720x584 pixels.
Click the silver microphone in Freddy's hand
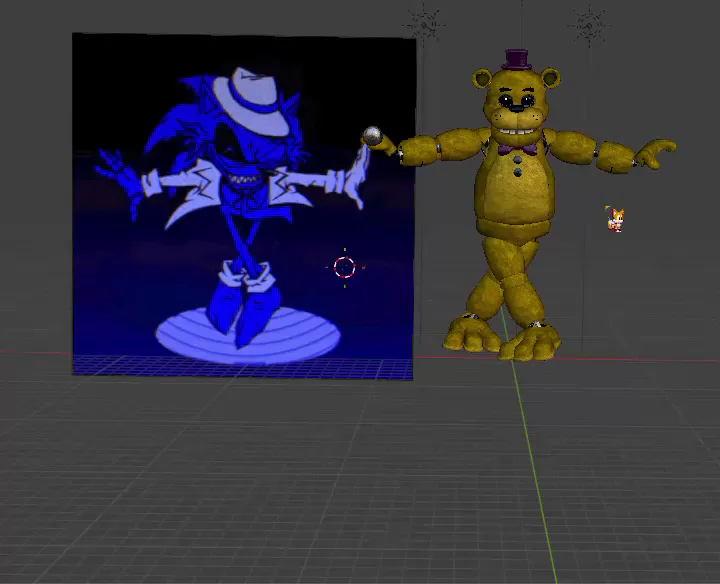coord(372,136)
